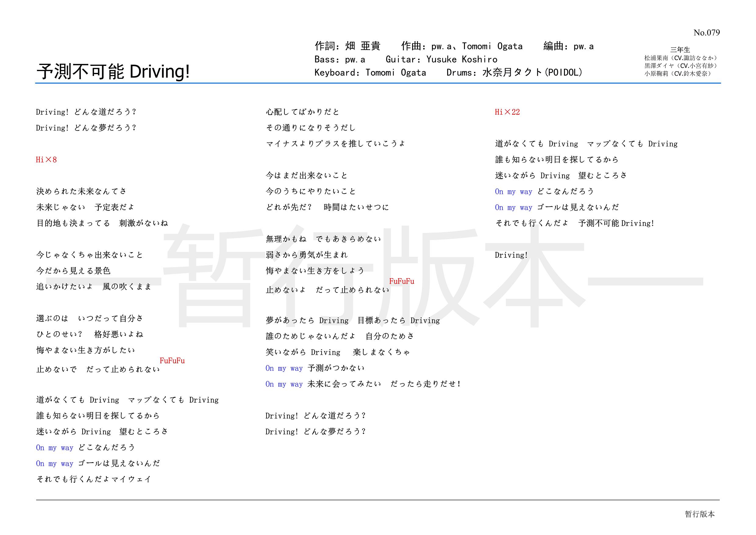The height and width of the screenshot is (535, 756).
Task: Click the composer credit '作曲: pw.a、Tomomi Ogata'
Action: 462,46
